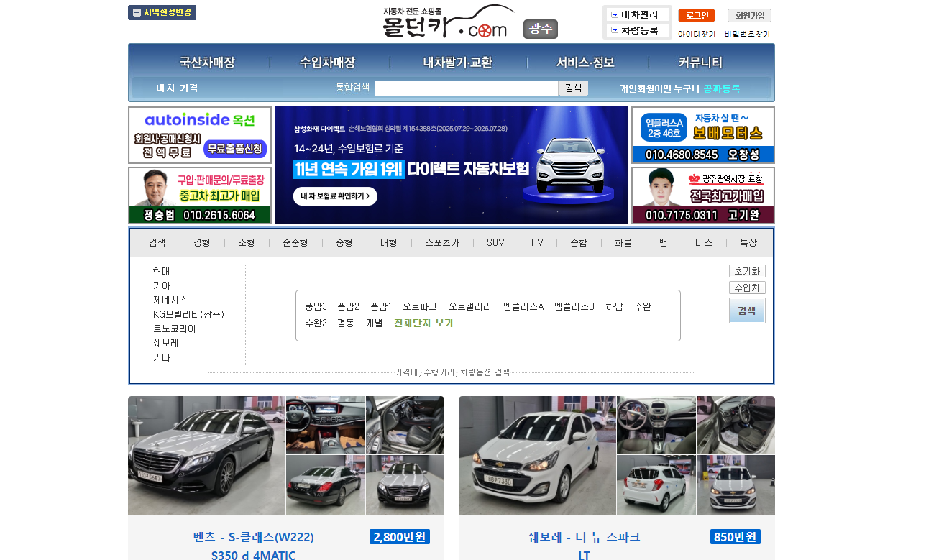Select the 대형 category tab
This screenshot has height=560, width=944.
388,243
